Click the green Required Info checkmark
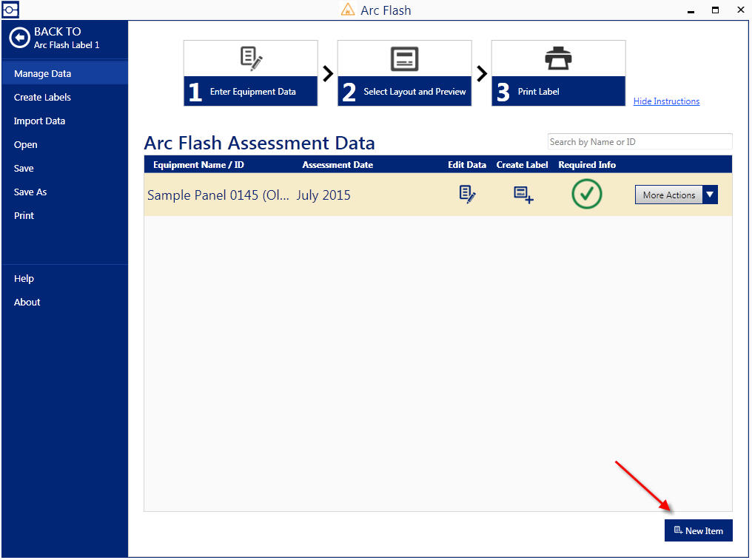 tap(586, 195)
